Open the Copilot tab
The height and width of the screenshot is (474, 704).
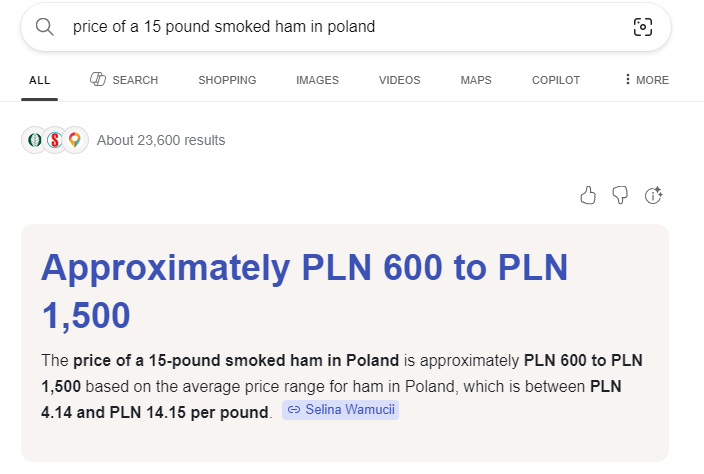(x=556, y=80)
